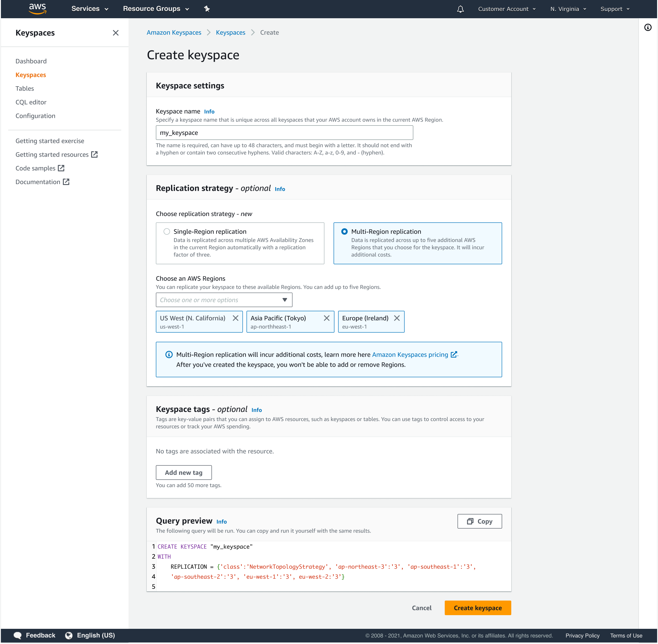
Task: Open Getting started resources external link
Action: 57,155
